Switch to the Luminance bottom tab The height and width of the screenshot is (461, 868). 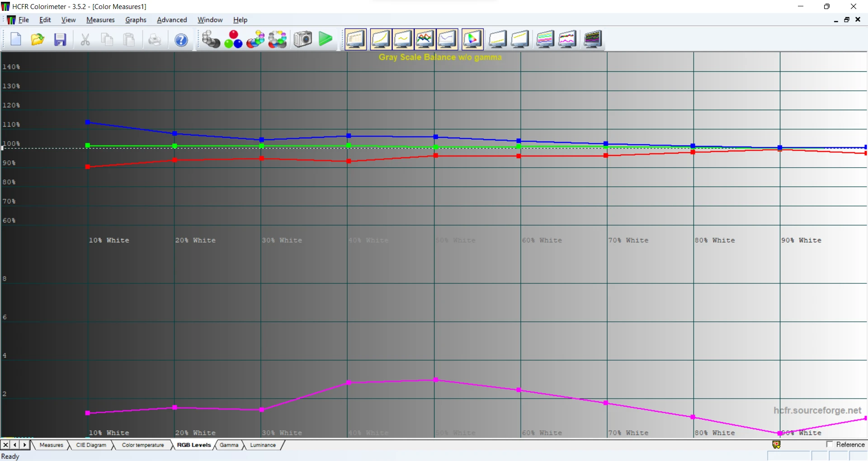click(x=263, y=445)
